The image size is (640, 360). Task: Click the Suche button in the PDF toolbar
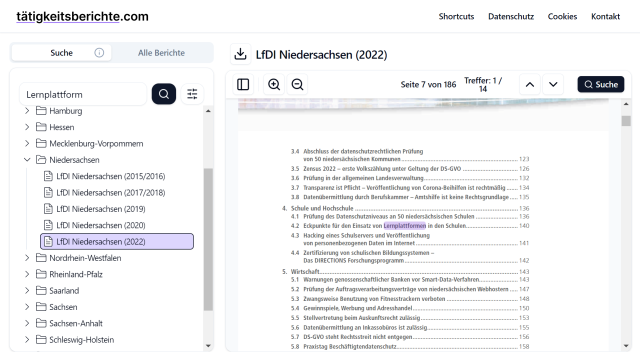(600, 84)
